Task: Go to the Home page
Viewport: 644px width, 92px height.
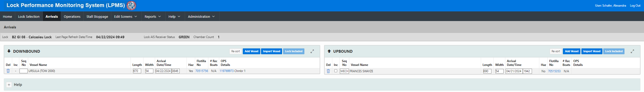Action: point(7,16)
